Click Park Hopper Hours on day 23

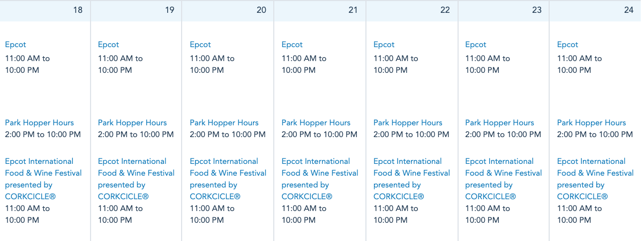pos(500,123)
